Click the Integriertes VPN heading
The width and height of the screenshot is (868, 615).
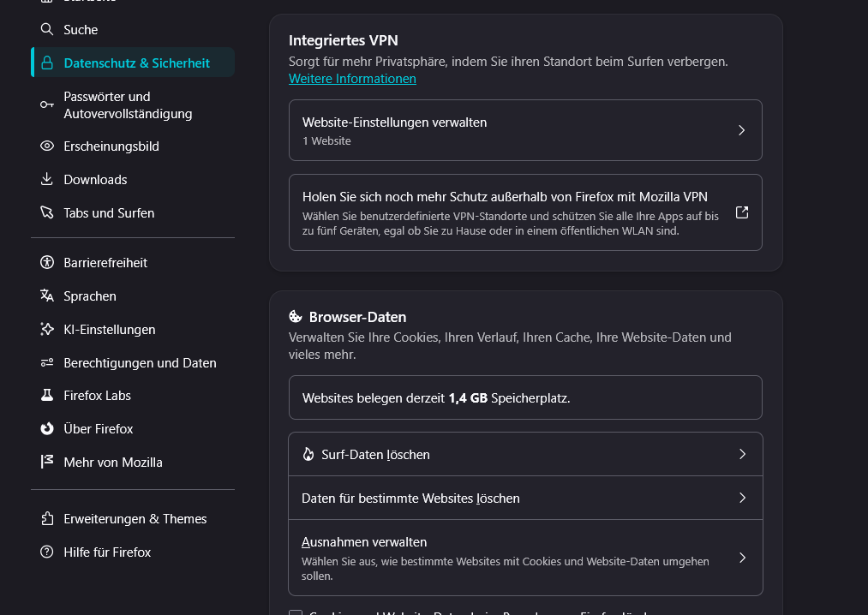344,40
